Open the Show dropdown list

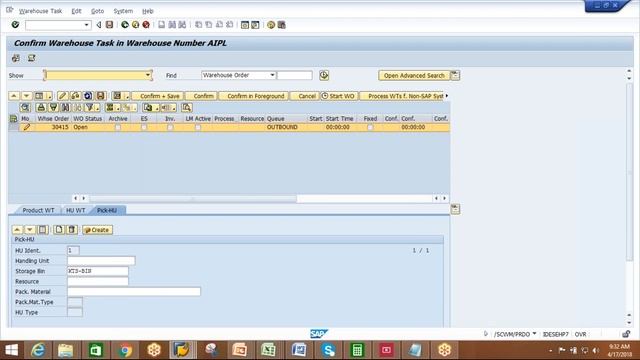click(x=148, y=75)
